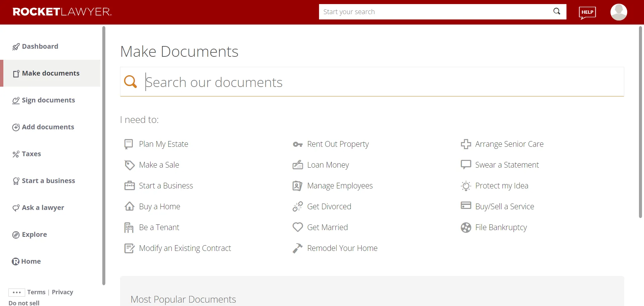Click the Add documents icon in sidebar
Viewport: 644px width, 306px height.
(15, 127)
